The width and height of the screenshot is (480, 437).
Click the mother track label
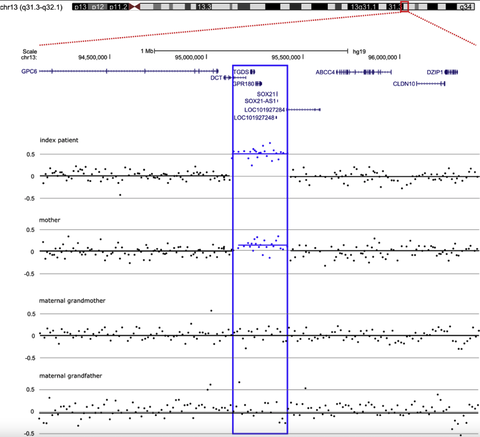pos(50,220)
